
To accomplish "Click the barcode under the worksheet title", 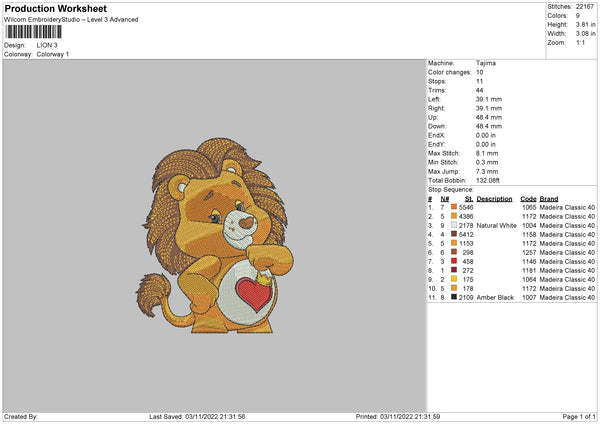I will pyautogui.click(x=33, y=32).
